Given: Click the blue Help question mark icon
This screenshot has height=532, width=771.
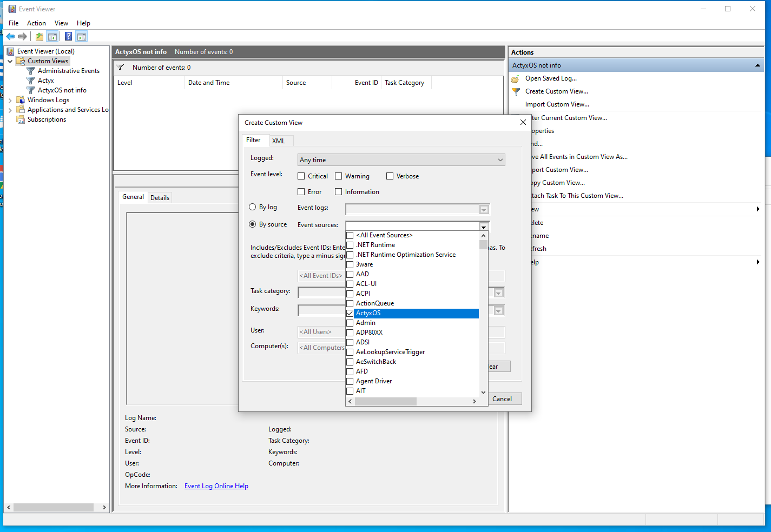Looking at the screenshot, I should pos(68,37).
